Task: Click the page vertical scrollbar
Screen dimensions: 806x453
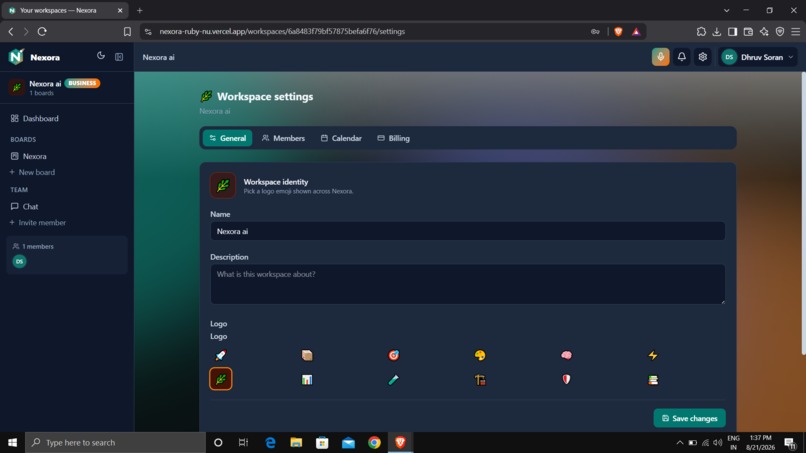Action: 803,213
